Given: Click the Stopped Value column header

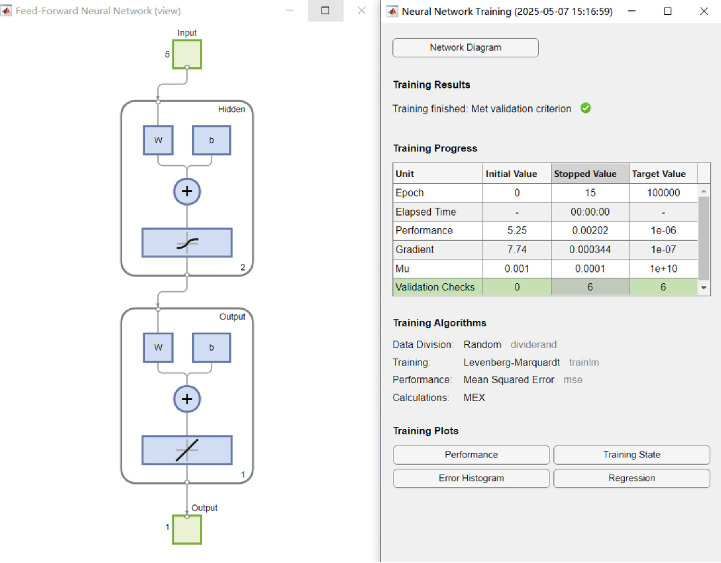Looking at the screenshot, I should (590, 173).
